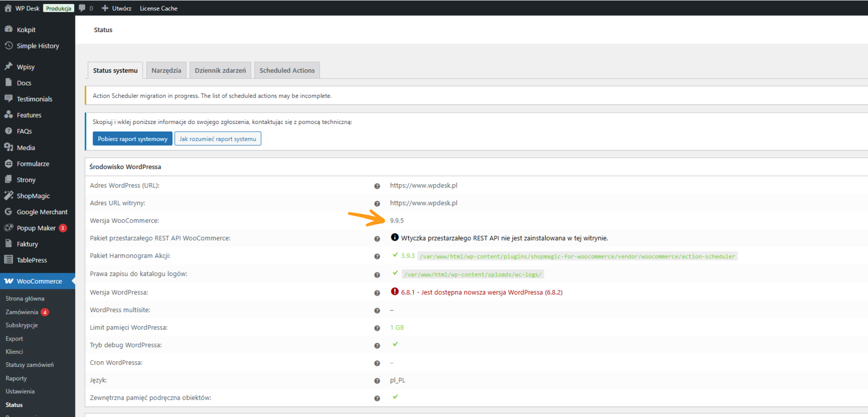Click the Środowisko WordPressa section heading
The image size is (868, 417).
pyautogui.click(x=125, y=167)
